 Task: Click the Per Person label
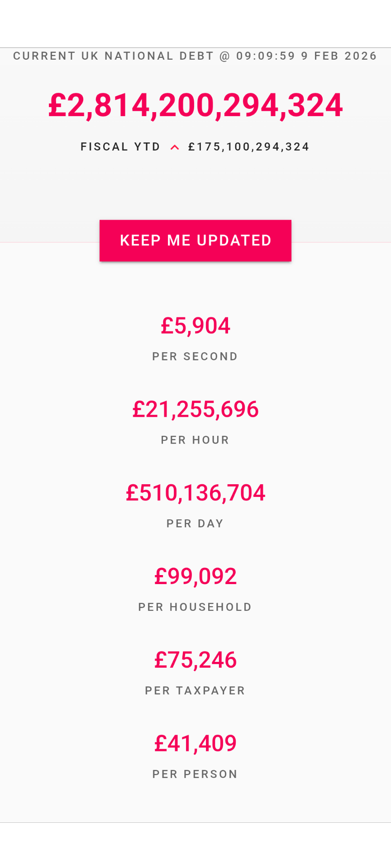point(195,774)
